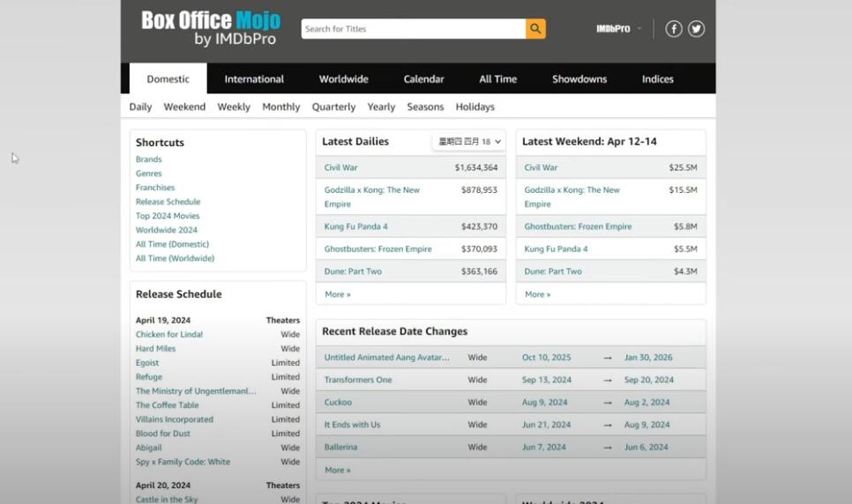Switch to the International tab
Viewport: 852px width, 504px height.
pos(254,79)
